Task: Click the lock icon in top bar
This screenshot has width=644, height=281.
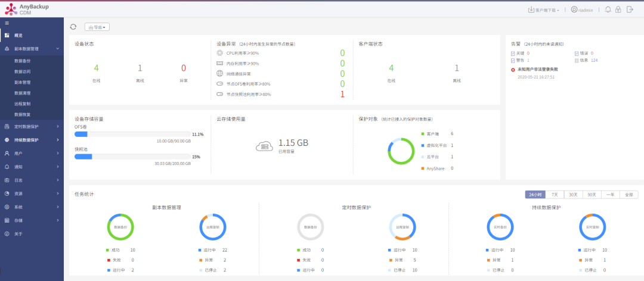Action: [x=618, y=10]
